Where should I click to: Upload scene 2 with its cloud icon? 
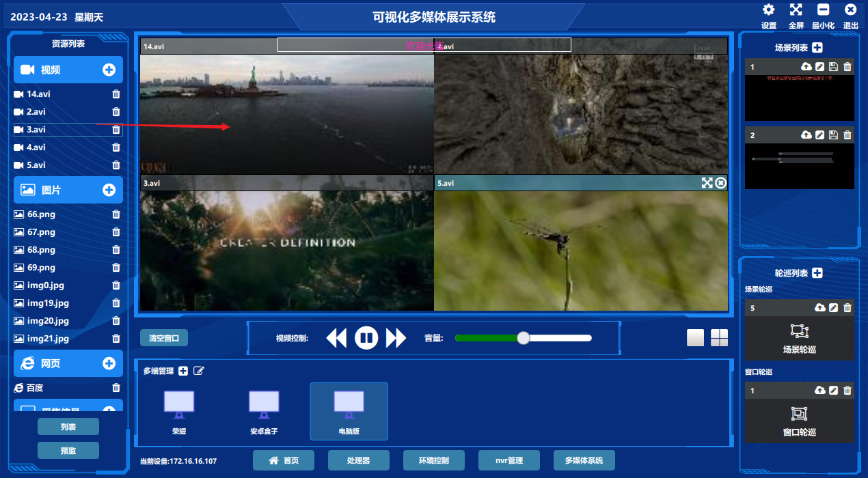pos(806,135)
